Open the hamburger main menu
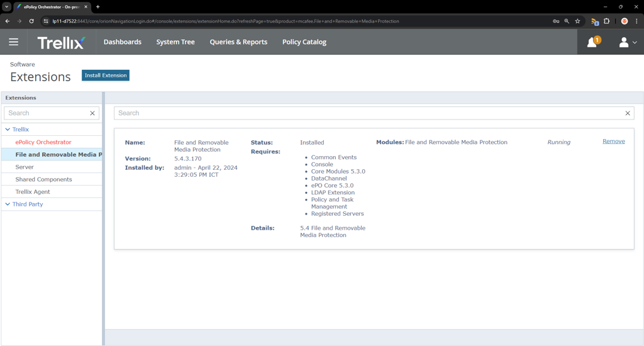This screenshot has height=346, width=644. [x=13, y=42]
